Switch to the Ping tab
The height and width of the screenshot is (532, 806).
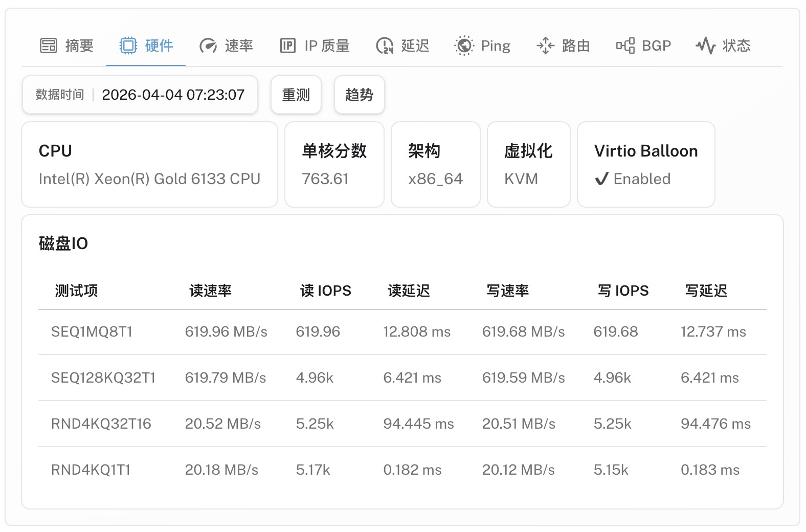[x=482, y=46]
